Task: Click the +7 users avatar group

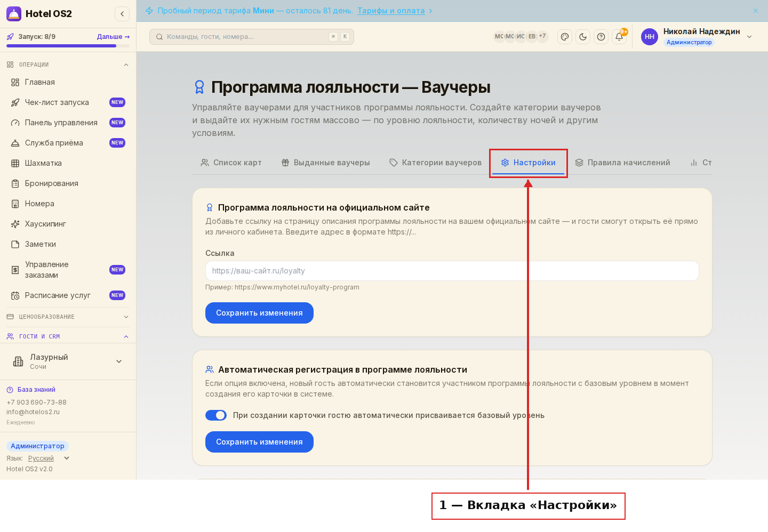Action: 542,36
